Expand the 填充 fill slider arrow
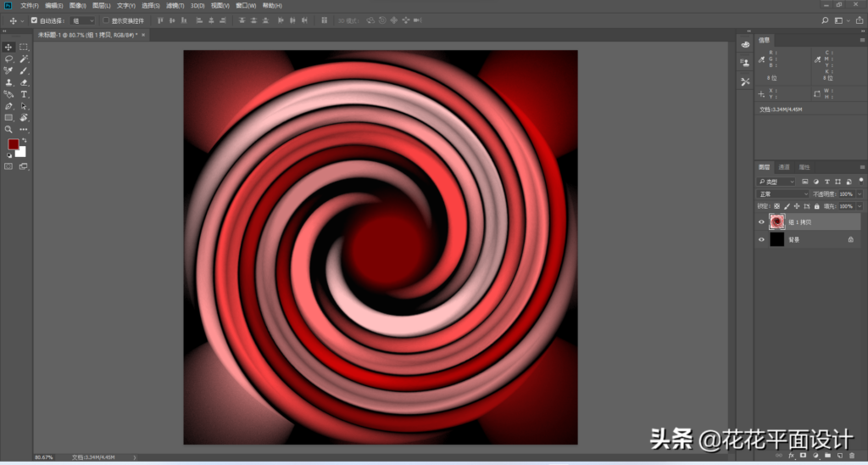868x465 pixels. click(860, 206)
